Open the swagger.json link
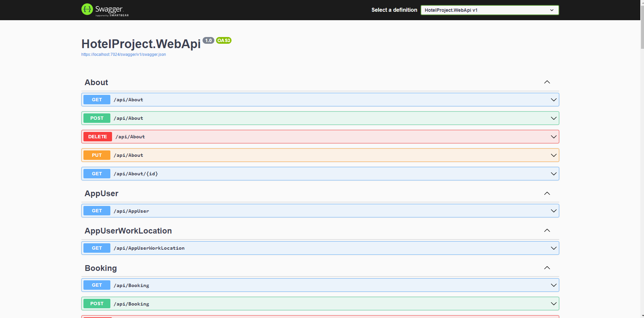The height and width of the screenshot is (318, 644). point(123,54)
